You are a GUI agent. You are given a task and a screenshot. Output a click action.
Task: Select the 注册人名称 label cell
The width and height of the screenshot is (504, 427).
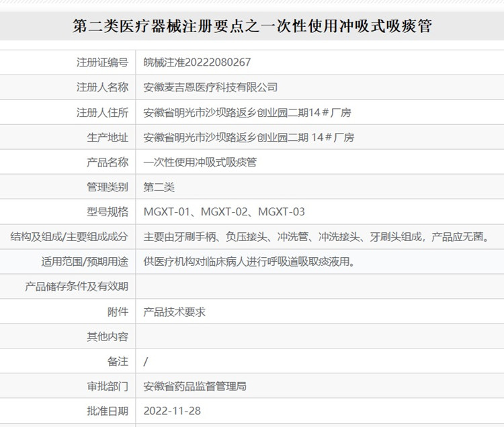102,87
